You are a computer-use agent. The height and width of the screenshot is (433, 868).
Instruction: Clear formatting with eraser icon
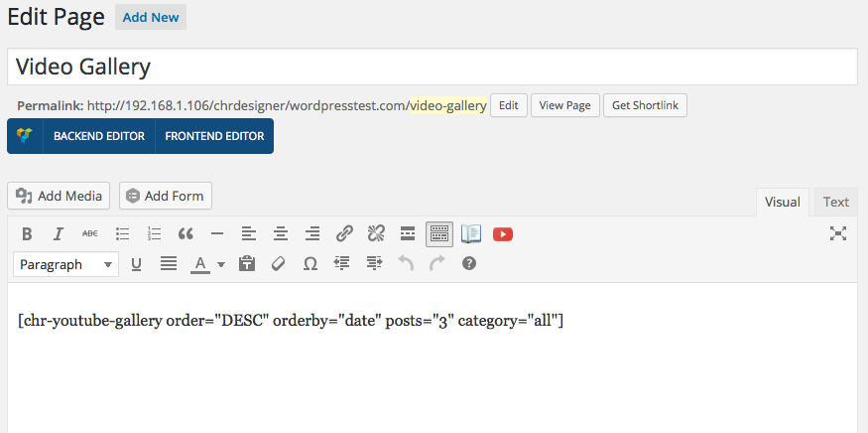(x=278, y=264)
